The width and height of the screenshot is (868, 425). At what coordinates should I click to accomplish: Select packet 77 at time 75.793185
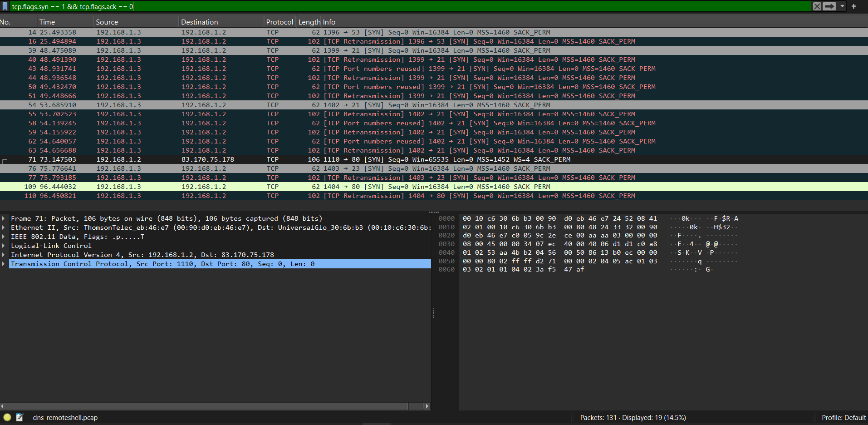(434, 178)
